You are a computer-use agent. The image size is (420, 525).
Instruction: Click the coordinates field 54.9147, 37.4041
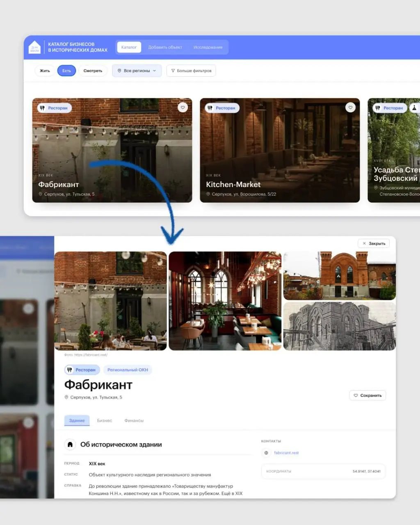click(323, 471)
